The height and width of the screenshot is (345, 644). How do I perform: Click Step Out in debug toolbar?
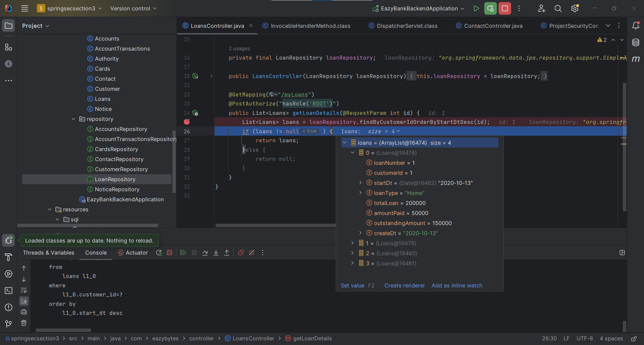tap(227, 253)
